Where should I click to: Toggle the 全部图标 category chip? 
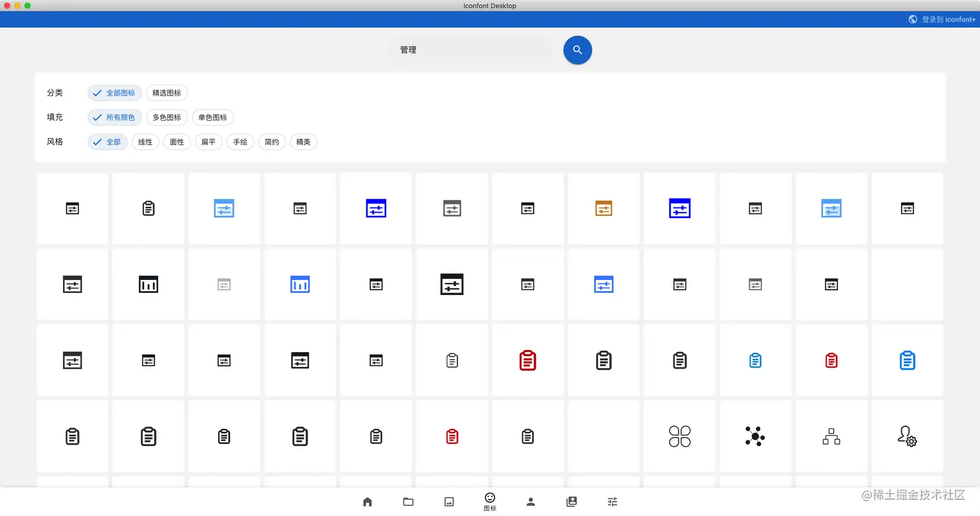coord(115,93)
